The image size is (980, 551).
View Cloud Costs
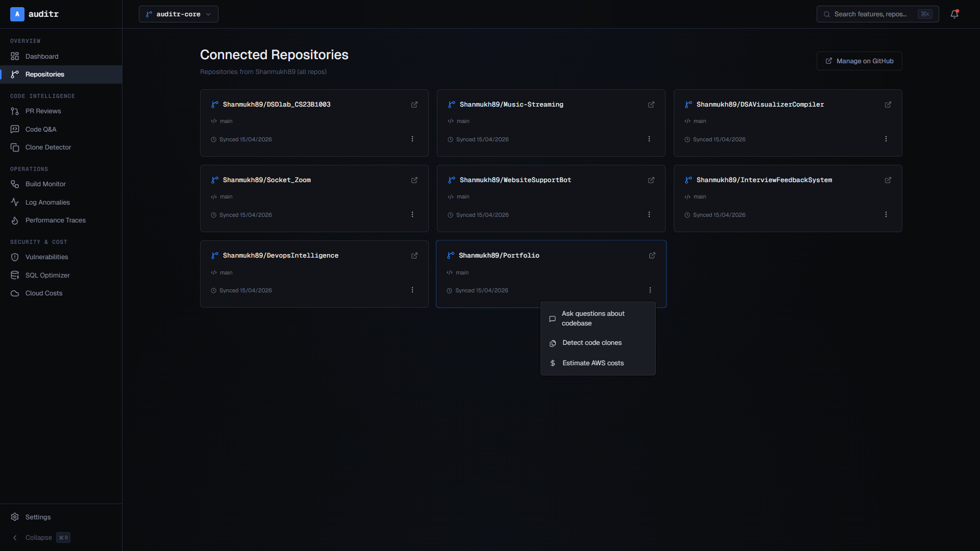[43, 293]
